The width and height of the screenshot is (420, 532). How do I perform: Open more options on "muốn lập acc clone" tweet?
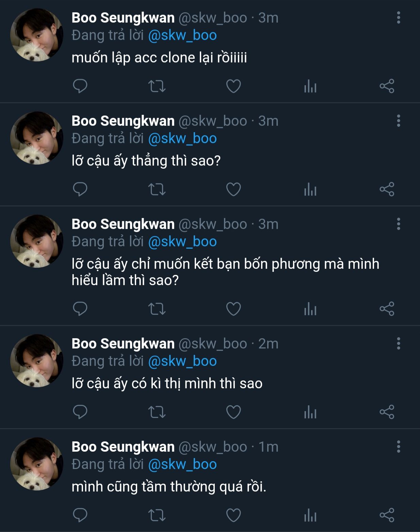coord(399,18)
